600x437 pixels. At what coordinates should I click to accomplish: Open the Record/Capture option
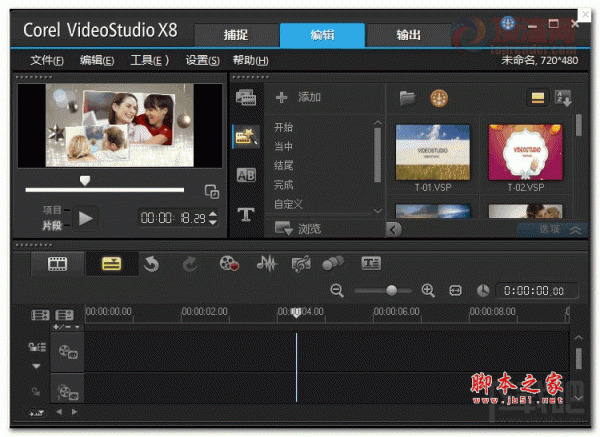[x=229, y=264]
